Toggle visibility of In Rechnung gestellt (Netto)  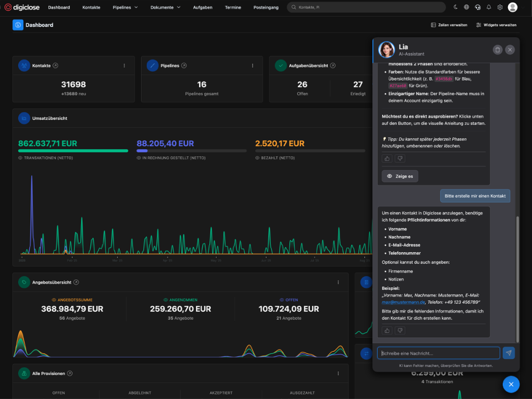pyautogui.click(x=138, y=158)
